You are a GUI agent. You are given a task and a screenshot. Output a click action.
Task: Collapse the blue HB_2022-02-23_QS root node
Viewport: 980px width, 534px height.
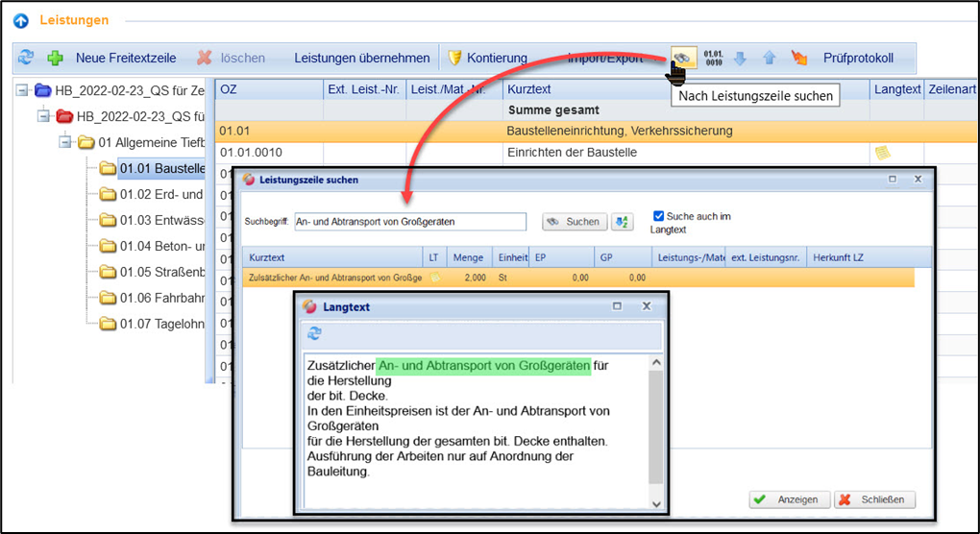[23, 91]
